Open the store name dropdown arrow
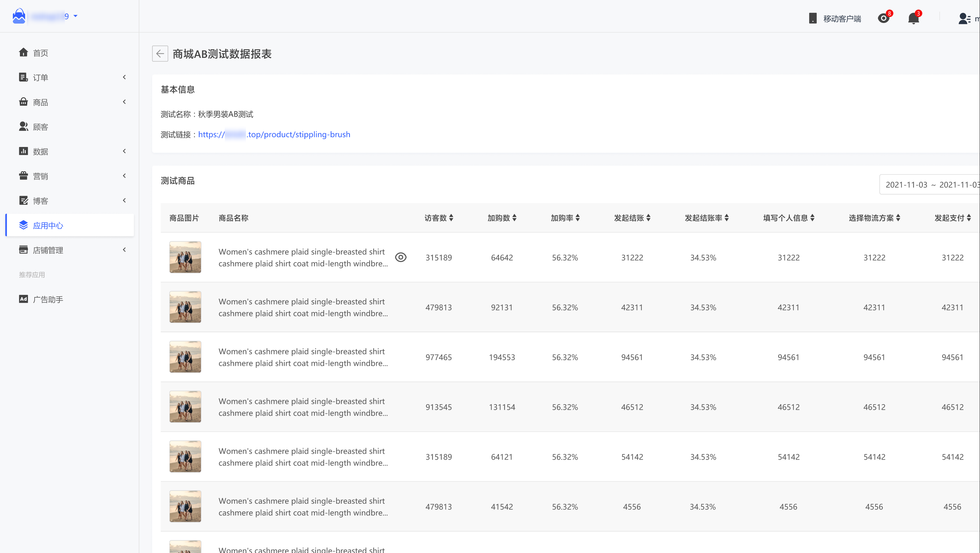This screenshot has width=980, height=553. [75, 16]
